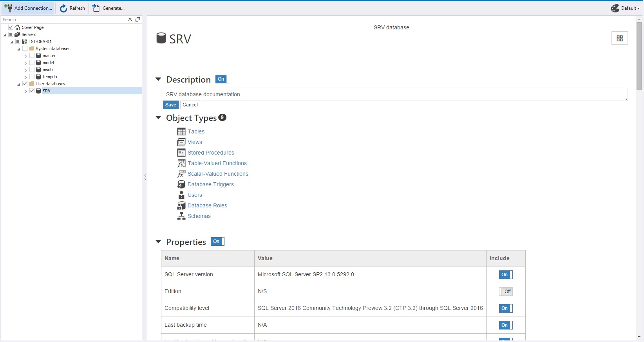Click the grid layout icon near SRV title
Viewport: 644px width, 342px height.
[x=619, y=38]
